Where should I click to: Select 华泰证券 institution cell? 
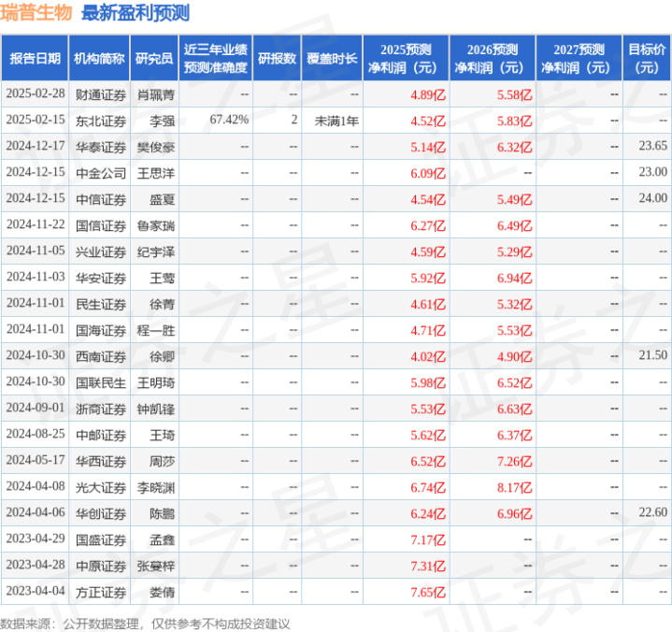point(101,148)
